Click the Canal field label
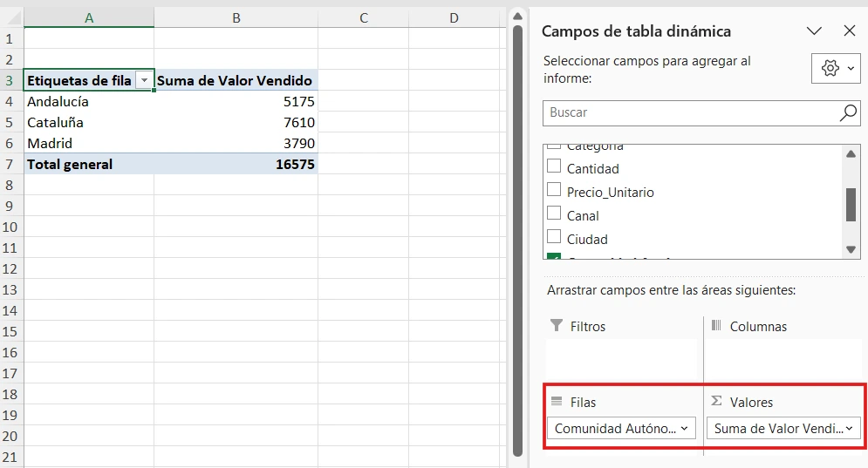The height and width of the screenshot is (468, 868). 583,216
